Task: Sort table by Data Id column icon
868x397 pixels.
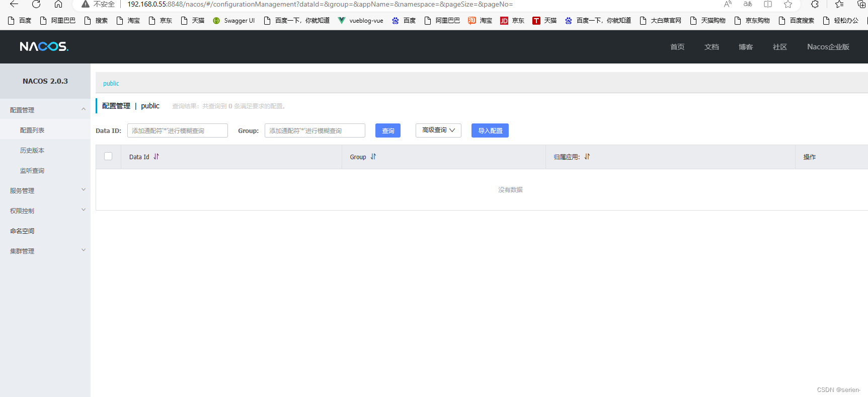Action: point(156,157)
